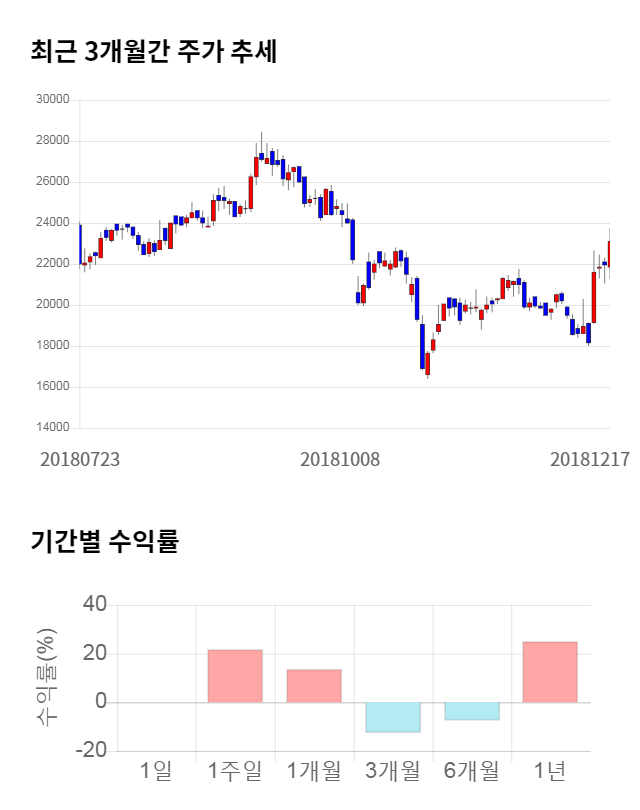Click the 1일 x-axis label

pos(156,771)
